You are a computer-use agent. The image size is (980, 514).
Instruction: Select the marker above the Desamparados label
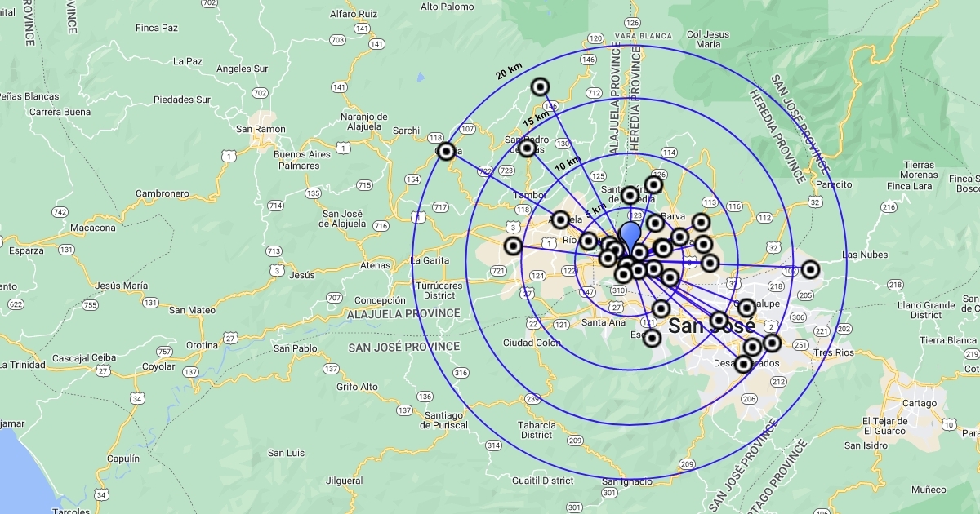[752, 348]
